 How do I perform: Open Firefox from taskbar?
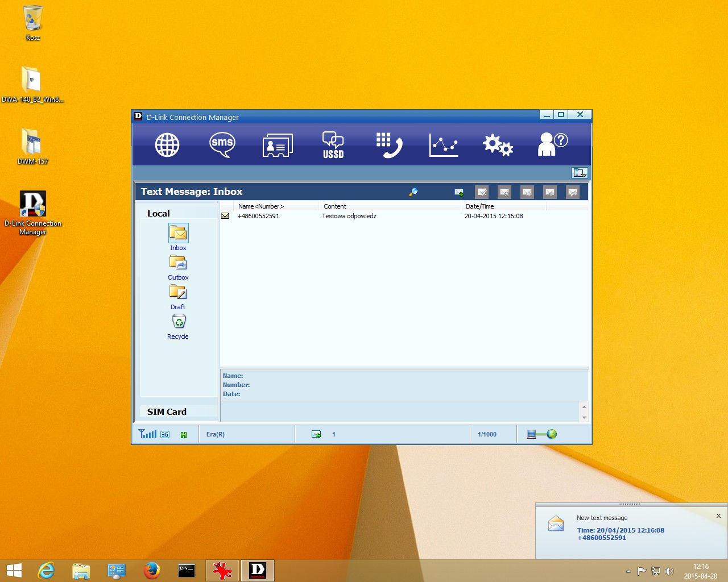point(151,571)
